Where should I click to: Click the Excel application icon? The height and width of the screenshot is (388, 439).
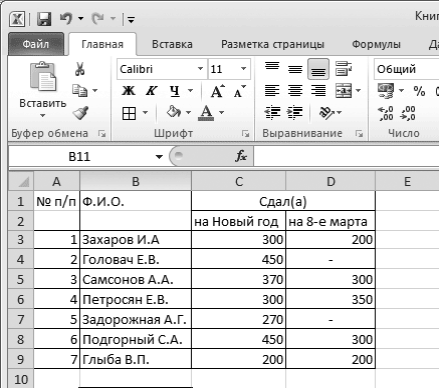[17, 19]
